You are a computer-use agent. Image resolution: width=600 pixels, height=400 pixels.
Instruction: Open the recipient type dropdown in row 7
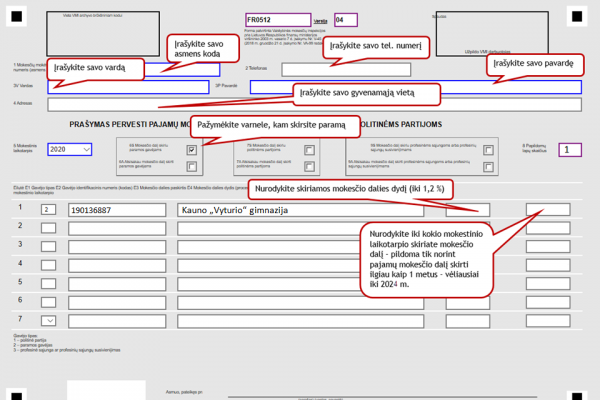(x=49, y=320)
